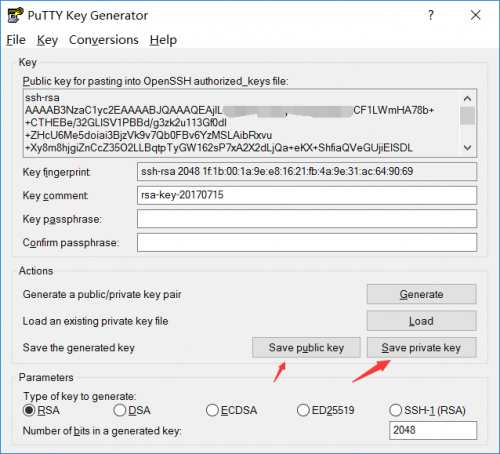
Task: Load an existing private key file
Action: coord(422,321)
